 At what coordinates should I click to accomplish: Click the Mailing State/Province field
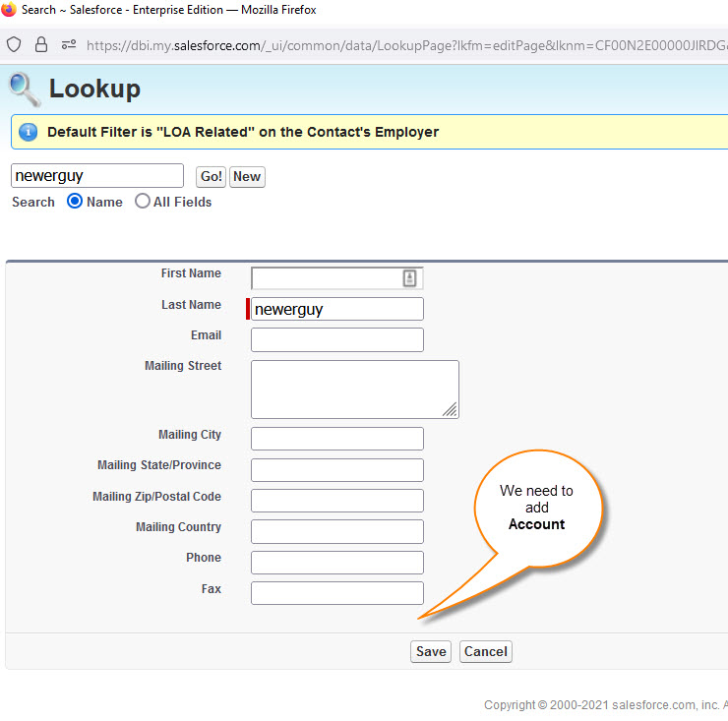point(337,470)
